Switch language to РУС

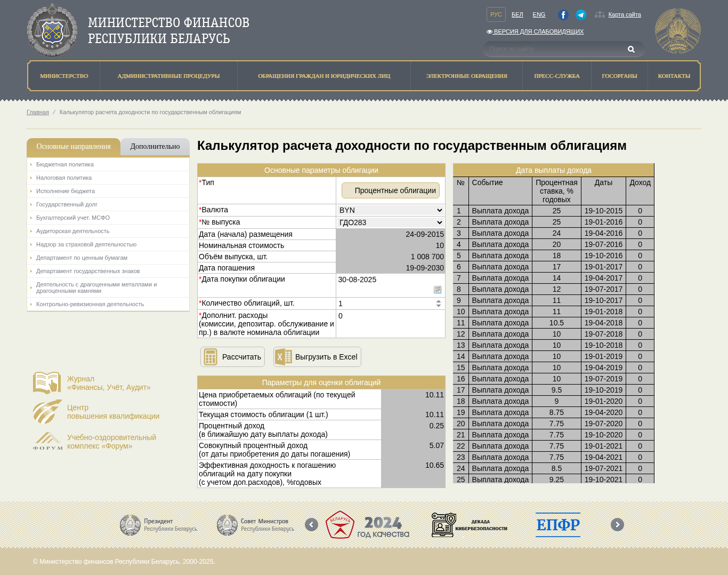(x=496, y=14)
